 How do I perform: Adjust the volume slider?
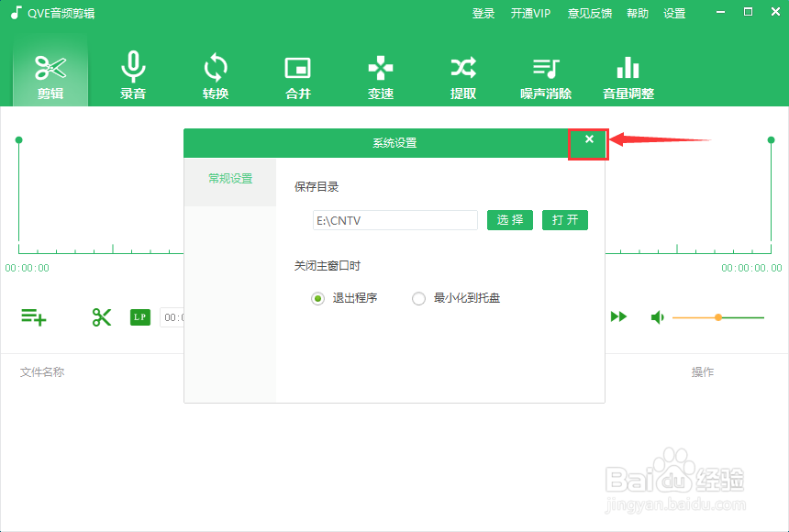pyautogui.click(x=717, y=317)
